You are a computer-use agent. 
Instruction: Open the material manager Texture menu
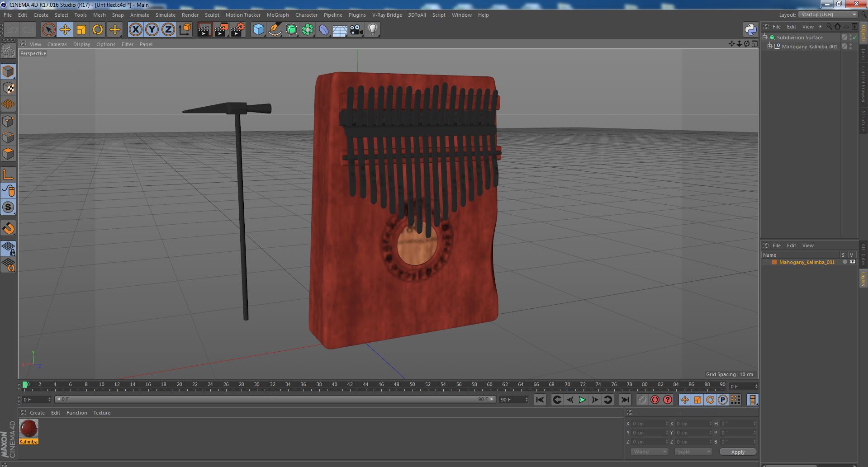102,413
